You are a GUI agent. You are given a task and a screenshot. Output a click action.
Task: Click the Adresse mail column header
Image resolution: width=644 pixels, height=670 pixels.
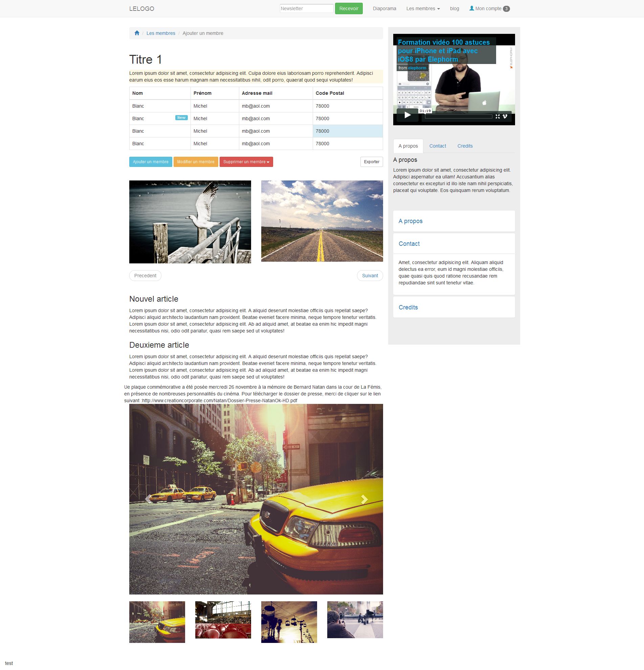275,93
